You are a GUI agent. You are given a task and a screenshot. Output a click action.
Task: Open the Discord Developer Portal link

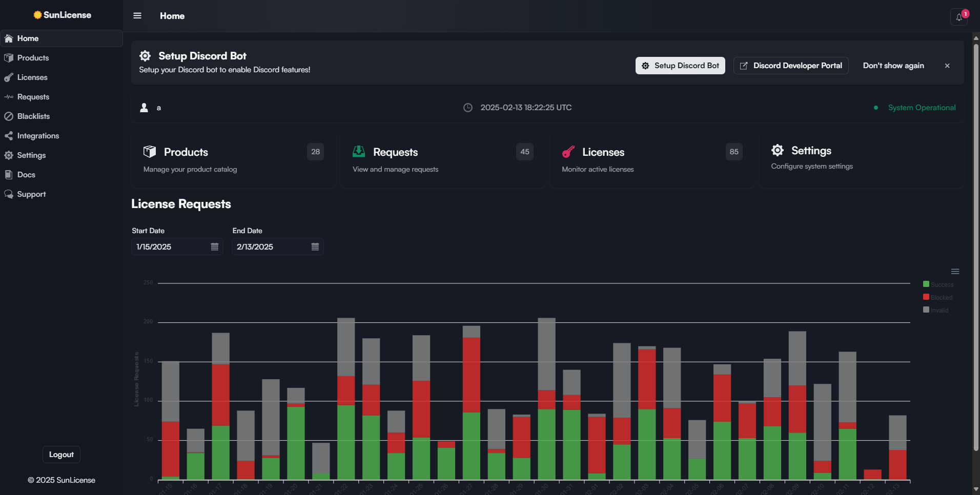click(x=790, y=66)
